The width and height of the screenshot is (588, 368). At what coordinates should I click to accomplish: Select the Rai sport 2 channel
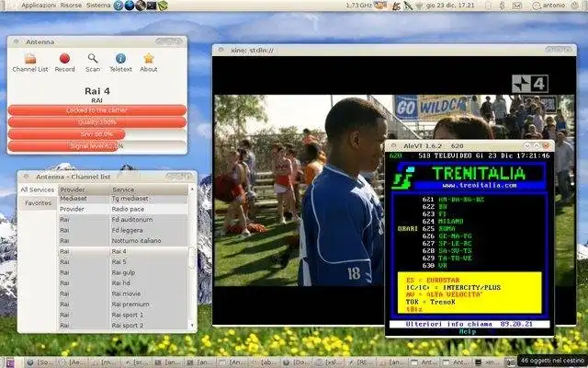(x=123, y=325)
